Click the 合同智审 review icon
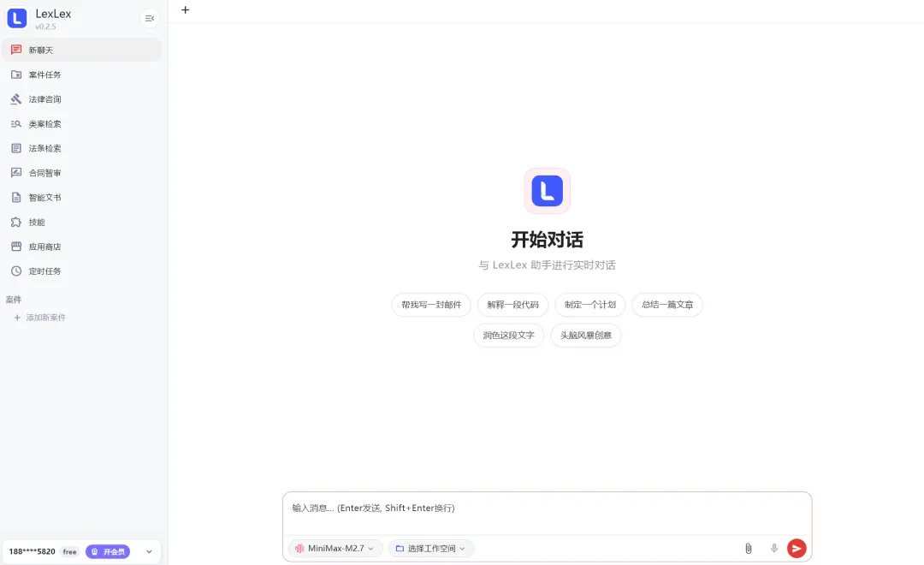The width and height of the screenshot is (924, 565). [16, 173]
